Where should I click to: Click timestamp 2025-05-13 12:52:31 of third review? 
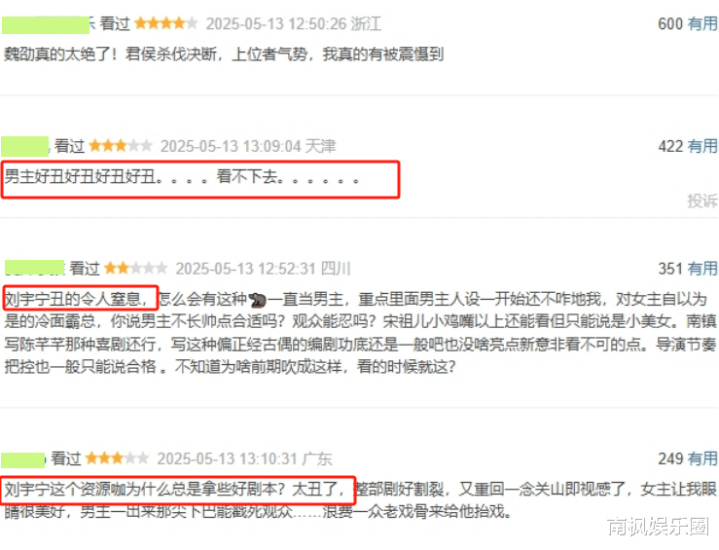(246, 268)
